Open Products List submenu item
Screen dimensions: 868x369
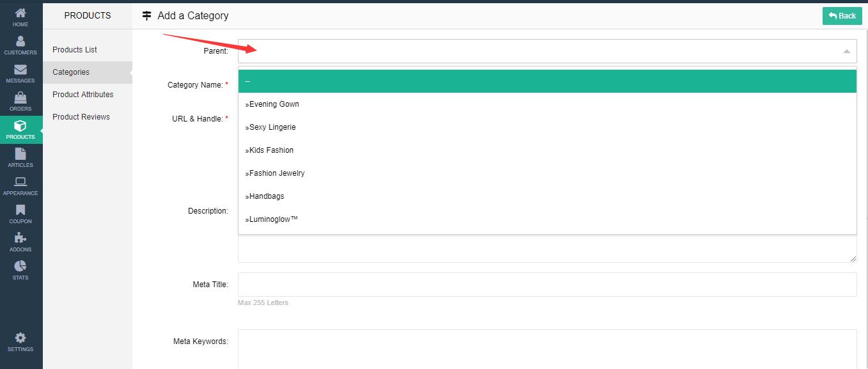(x=75, y=50)
